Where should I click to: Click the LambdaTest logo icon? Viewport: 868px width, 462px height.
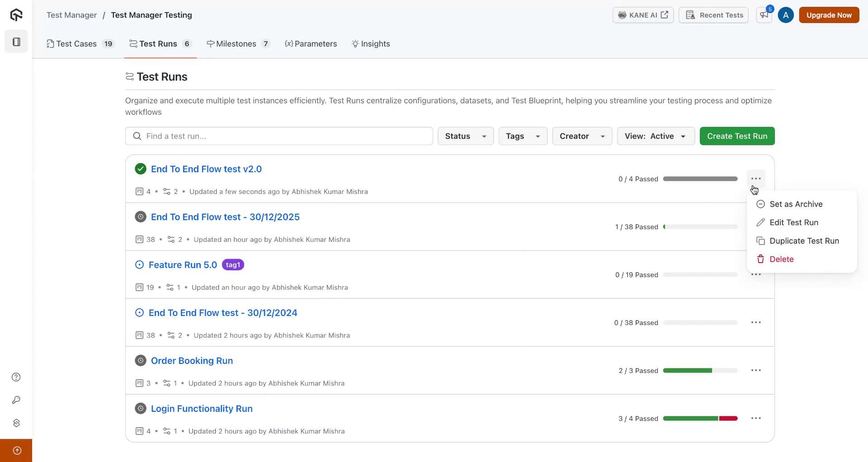tap(16, 15)
